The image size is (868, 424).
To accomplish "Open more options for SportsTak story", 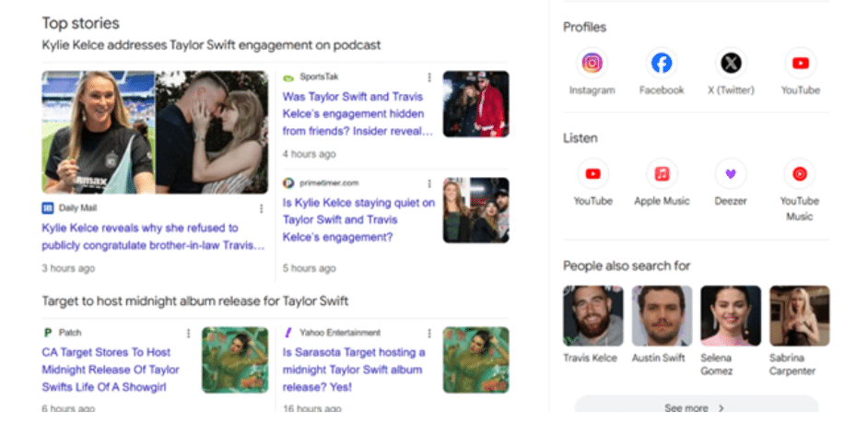I will click(x=428, y=77).
